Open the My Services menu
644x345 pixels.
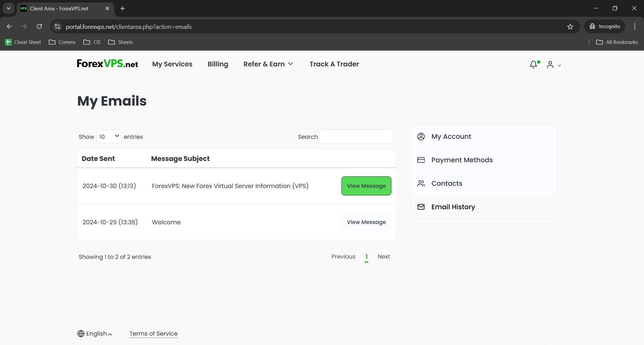click(172, 64)
